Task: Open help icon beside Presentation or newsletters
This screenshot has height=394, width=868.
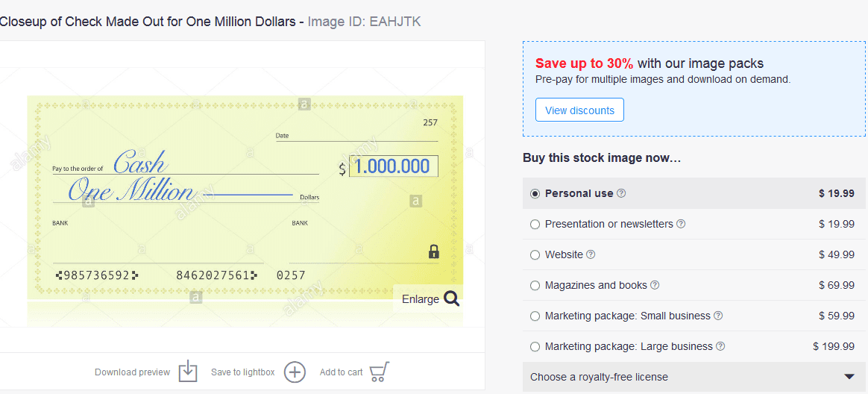Action: click(x=681, y=224)
